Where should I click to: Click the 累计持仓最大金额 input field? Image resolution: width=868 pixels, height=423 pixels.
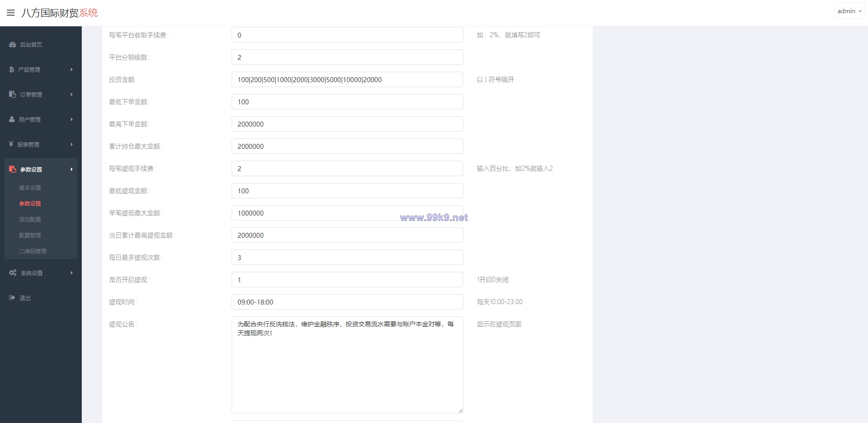347,146
